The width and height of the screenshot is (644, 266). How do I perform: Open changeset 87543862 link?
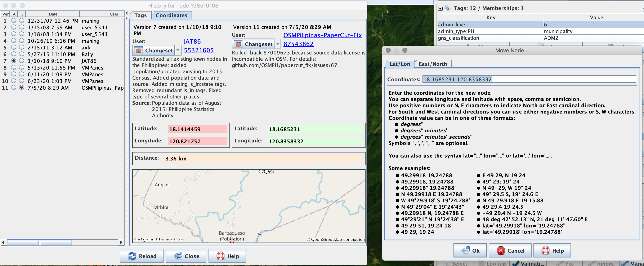(x=298, y=44)
